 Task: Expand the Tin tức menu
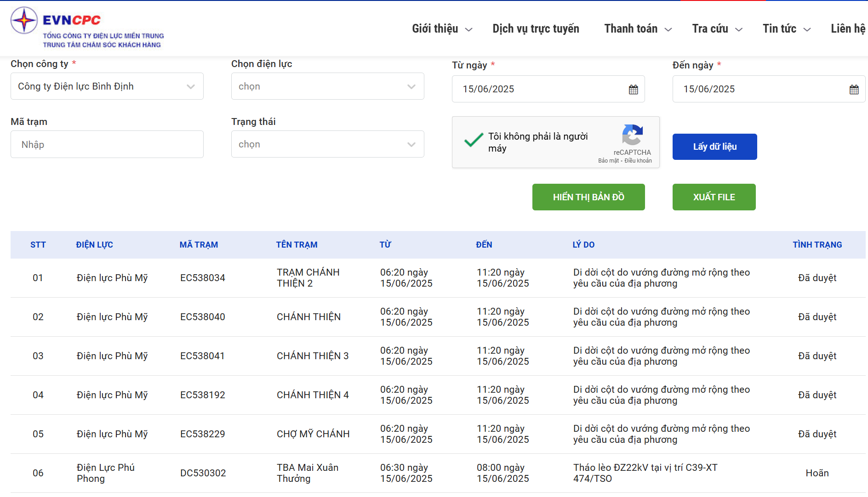tap(786, 29)
